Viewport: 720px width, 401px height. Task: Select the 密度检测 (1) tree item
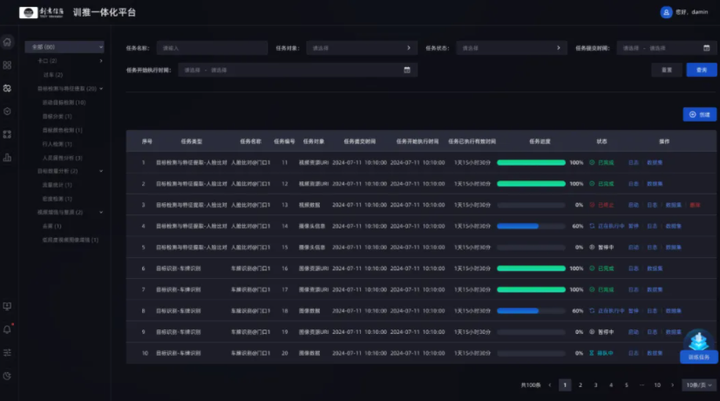click(57, 198)
